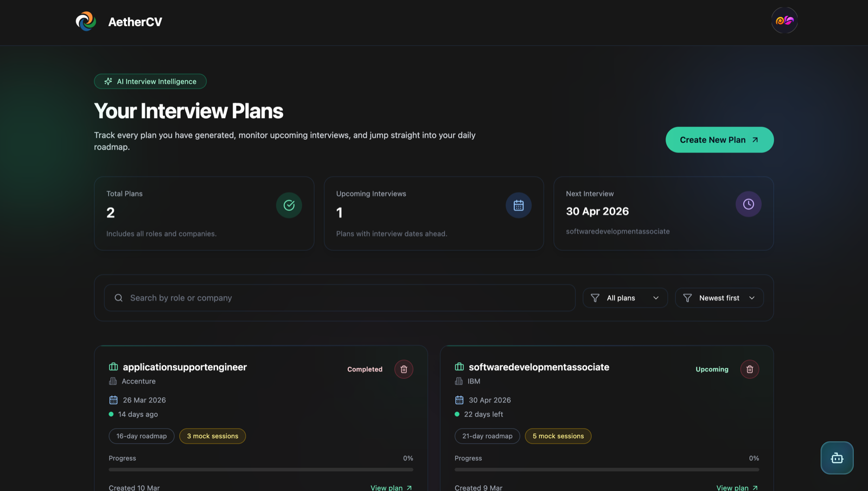Image resolution: width=868 pixels, height=491 pixels.
Task: Click the funnel icon beside Newest first
Action: pos(687,298)
